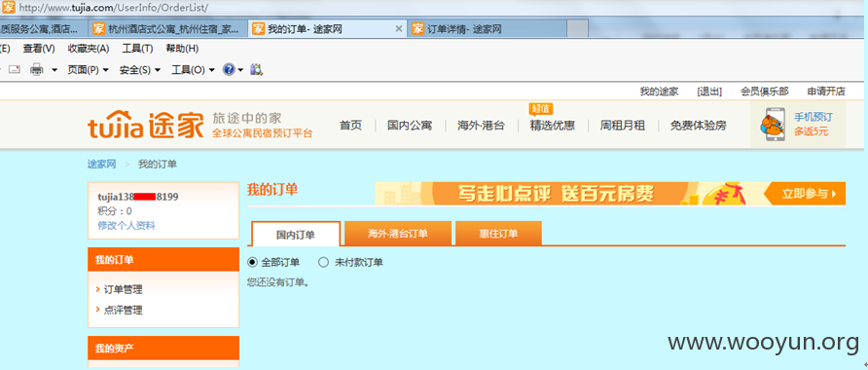Click the 多返5元 promo text
This screenshot has width=868, height=370.
pyautogui.click(x=812, y=131)
